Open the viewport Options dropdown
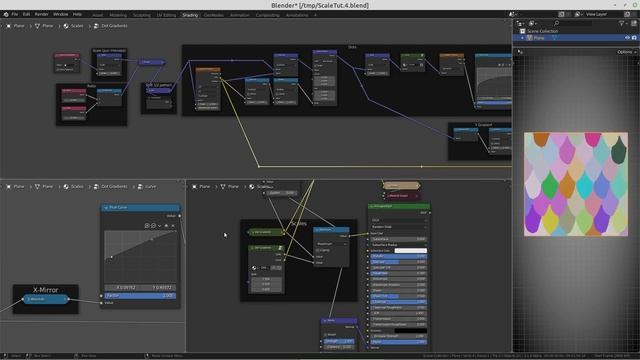This screenshot has width=640, height=360. point(626,52)
